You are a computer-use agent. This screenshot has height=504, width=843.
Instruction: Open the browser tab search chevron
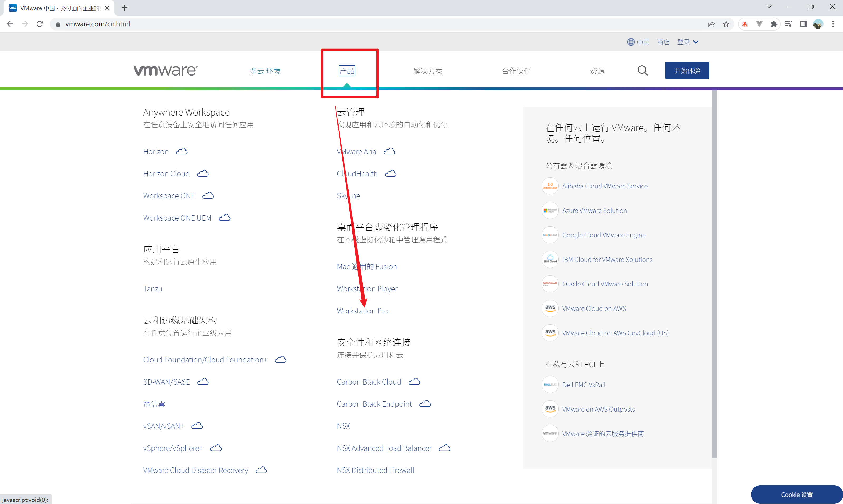point(769,7)
